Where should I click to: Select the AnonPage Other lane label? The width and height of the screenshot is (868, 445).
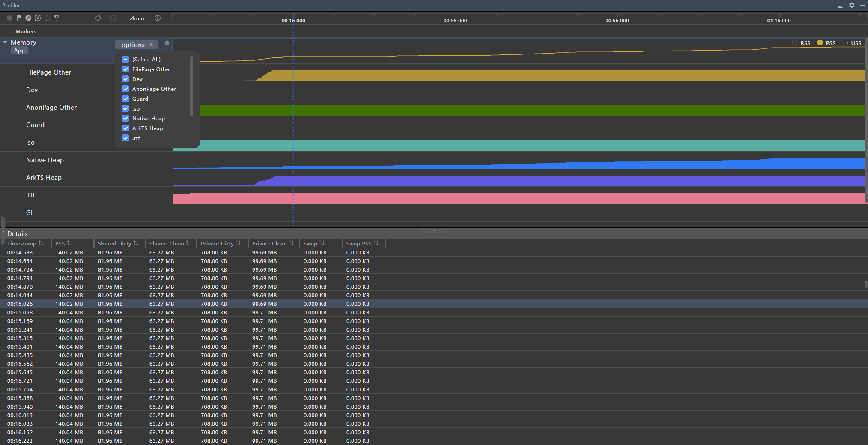(x=51, y=108)
